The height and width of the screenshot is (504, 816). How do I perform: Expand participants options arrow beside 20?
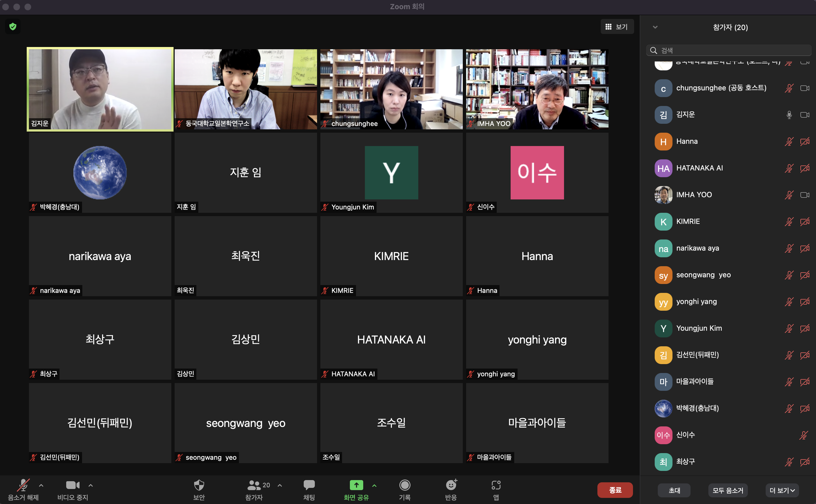[280, 485]
